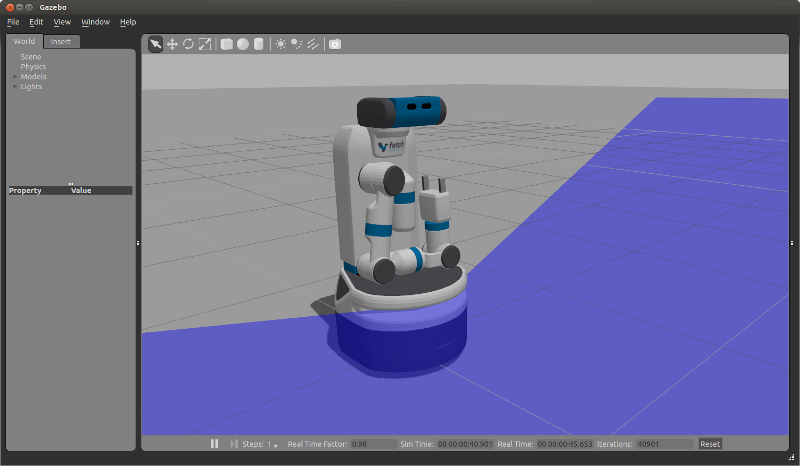Step the simulation forward
Viewport: 800px width, 466px height.
[x=234, y=444]
